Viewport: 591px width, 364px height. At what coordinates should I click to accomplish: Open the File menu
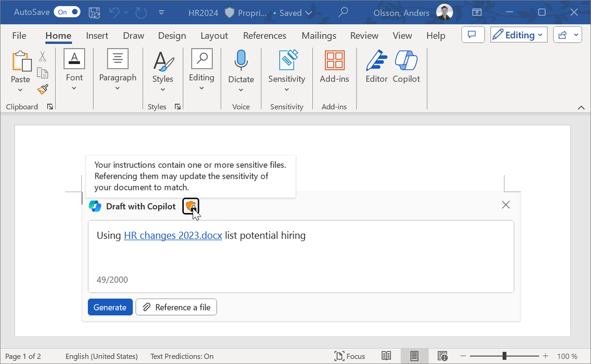tap(19, 35)
